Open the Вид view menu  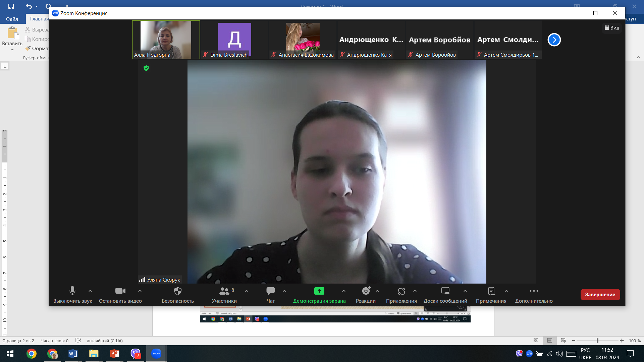point(612,28)
